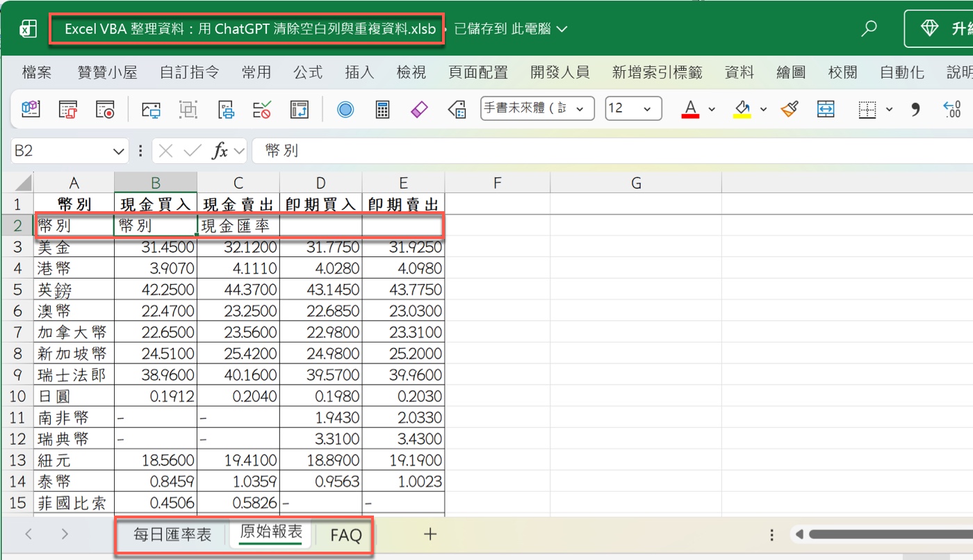973x560 pixels.
Task: Expand fill color dropdown arrow
Action: (763, 110)
